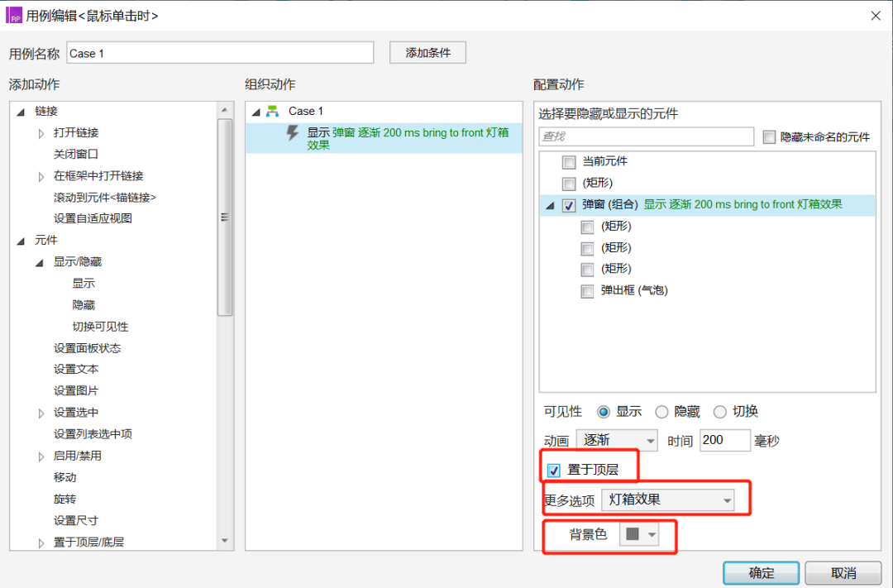
Task: Check the 当前元件 checkbox
Action: (568, 162)
